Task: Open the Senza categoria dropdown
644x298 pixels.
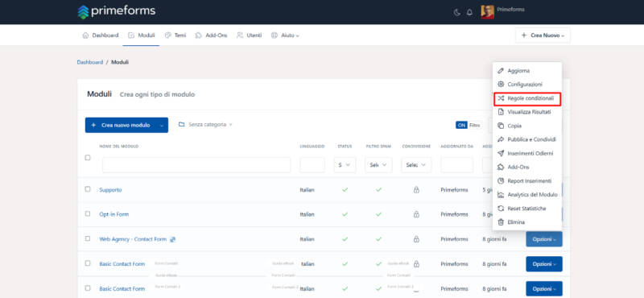Action: pos(205,124)
